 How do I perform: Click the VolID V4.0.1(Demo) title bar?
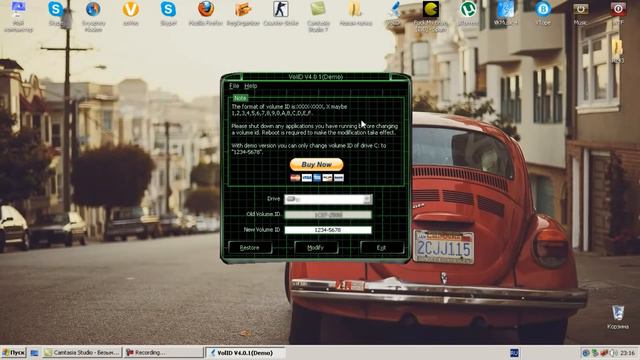pos(316,77)
